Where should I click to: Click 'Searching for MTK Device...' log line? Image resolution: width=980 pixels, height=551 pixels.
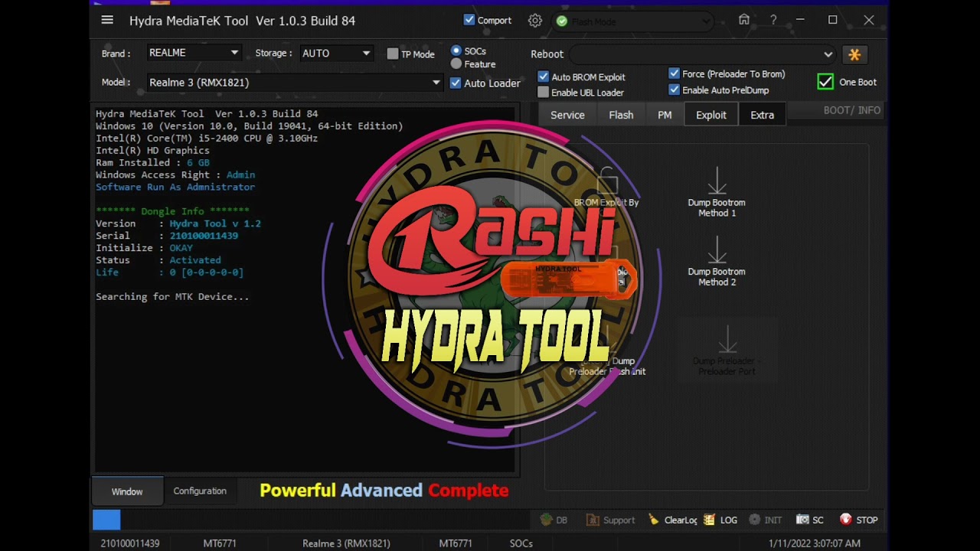(172, 297)
